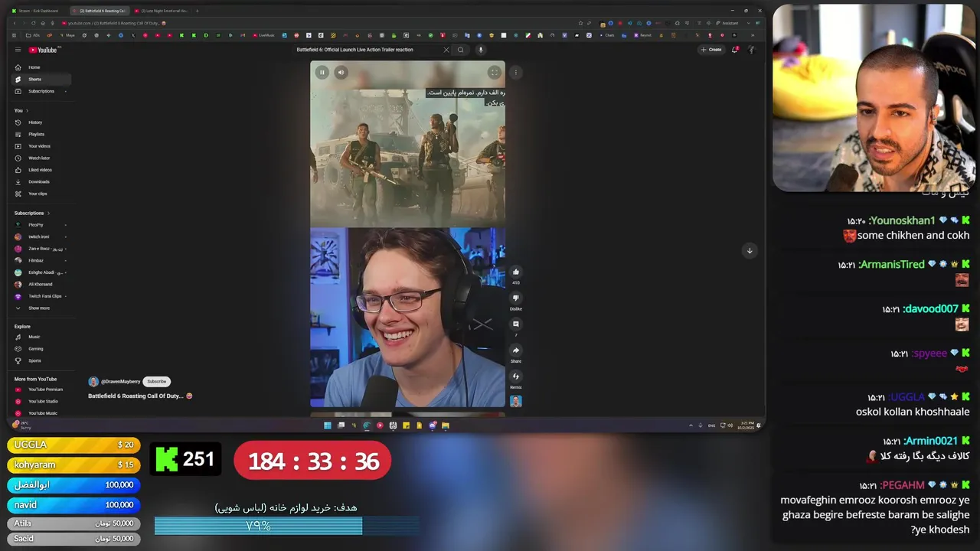Open Playlists in the sidebar
Viewport: 980px width, 551px height.
pos(41,134)
